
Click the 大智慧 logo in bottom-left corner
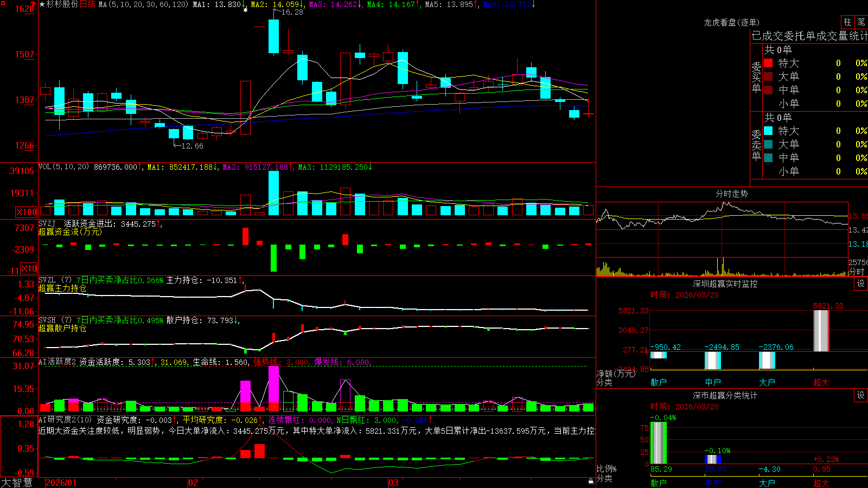click(x=17, y=483)
